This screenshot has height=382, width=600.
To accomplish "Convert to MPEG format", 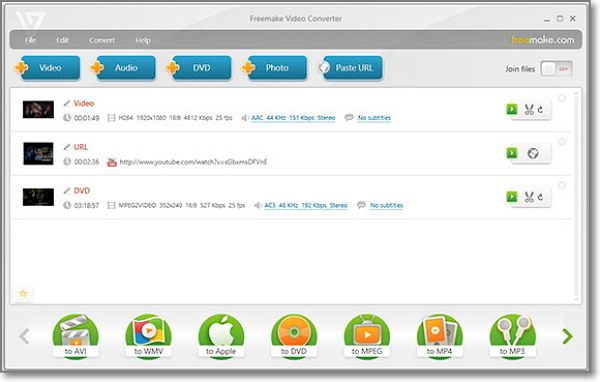I will 367,336.
